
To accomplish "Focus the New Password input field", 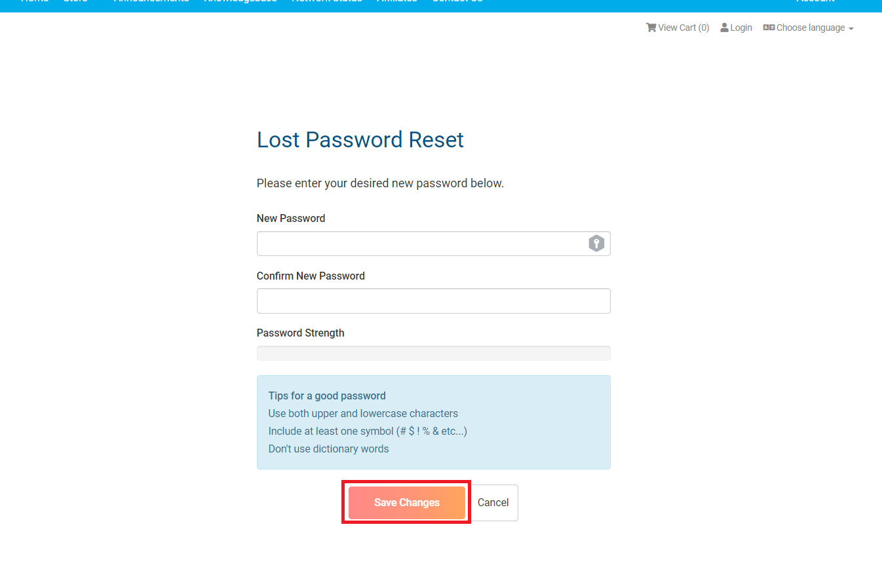I will [x=434, y=244].
